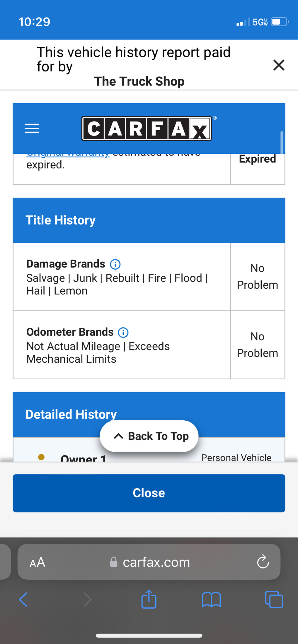Viewport: 298px width, 644px height.
Task: Open Safari reader text size options
Action: point(38,562)
